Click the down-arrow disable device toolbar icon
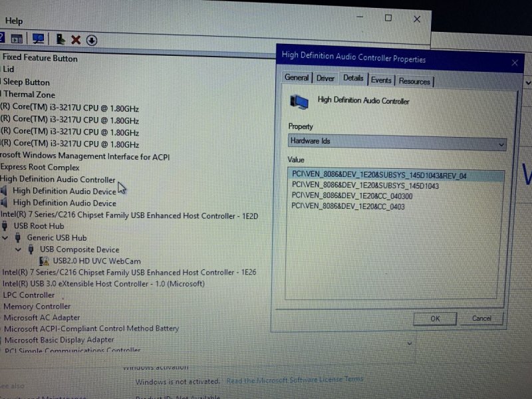Image resolution: width=532 pixels, height=399 pixels. tap(92, 41)
